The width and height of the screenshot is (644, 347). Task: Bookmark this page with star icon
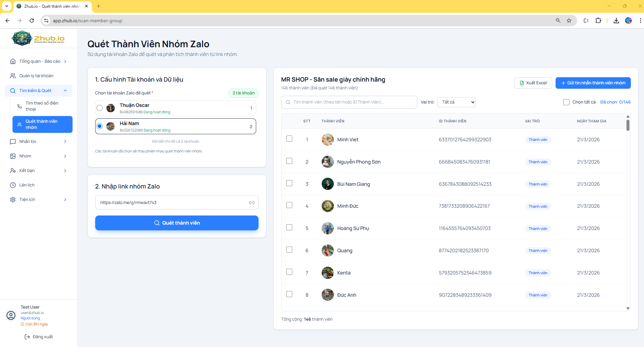click(x=569, y=21)
